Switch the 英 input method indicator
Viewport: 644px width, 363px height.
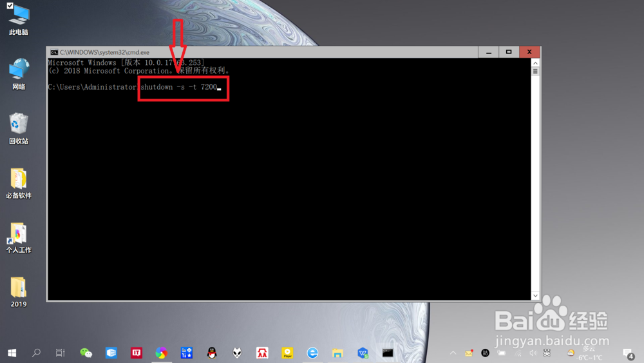(x=547, y=353)
